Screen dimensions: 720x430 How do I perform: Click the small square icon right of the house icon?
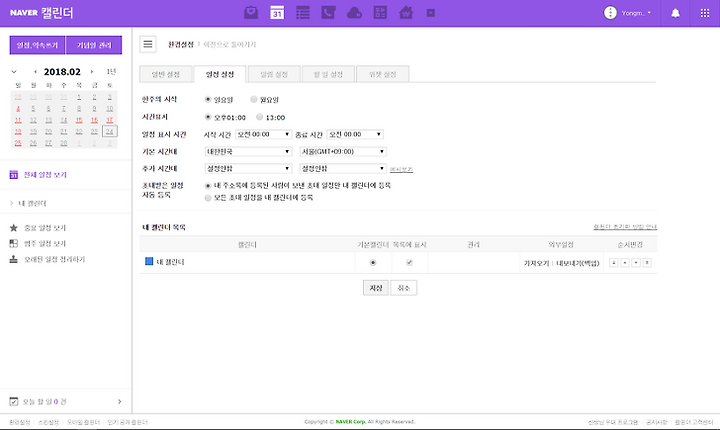[431, 13]
